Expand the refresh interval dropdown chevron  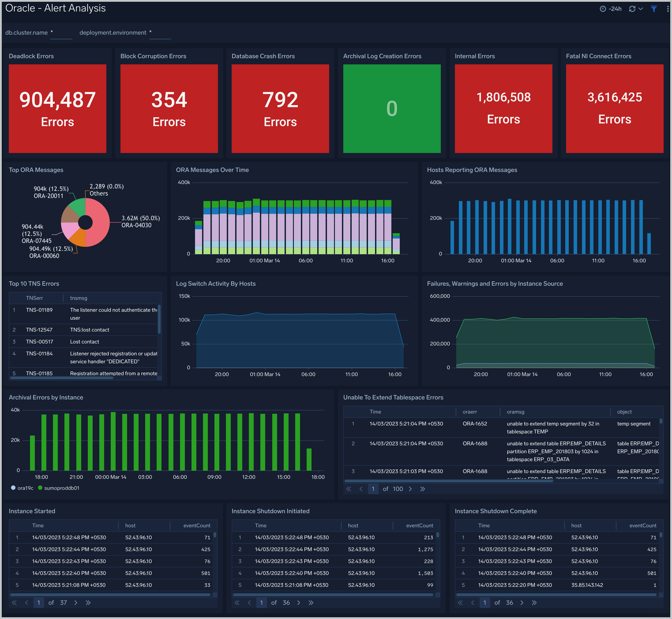[x=640, y=9]
